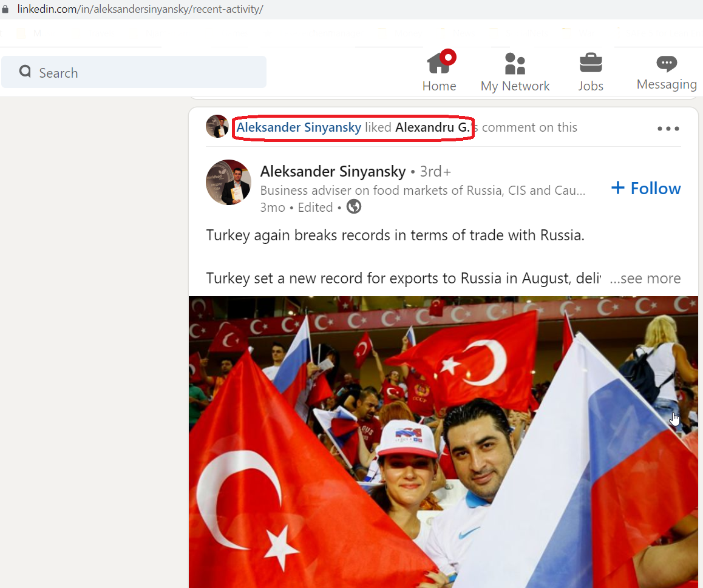Click the magnifying glass search icon
Image resolution: width=703 pixels, height=588 pixels.
click(25, 71)
